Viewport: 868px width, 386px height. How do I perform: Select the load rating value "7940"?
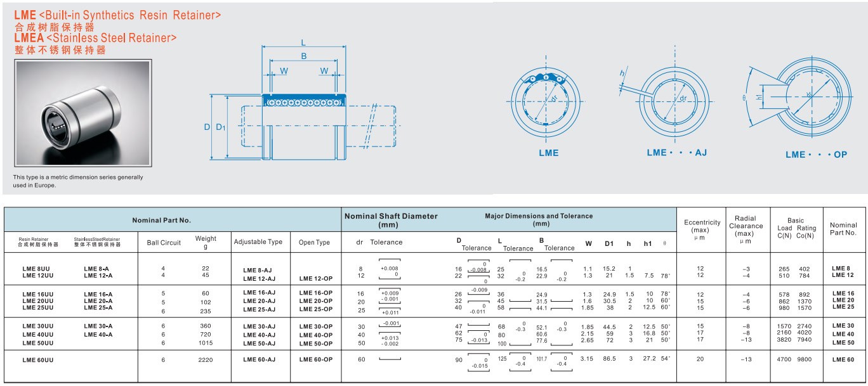click(805, 339)
